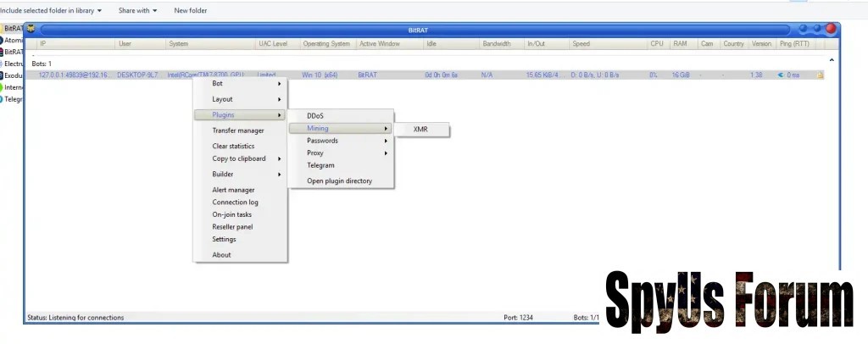
Task: Click the Electrum icon in left sidebar
Action: pyautogui.click(x=3, y=63)
